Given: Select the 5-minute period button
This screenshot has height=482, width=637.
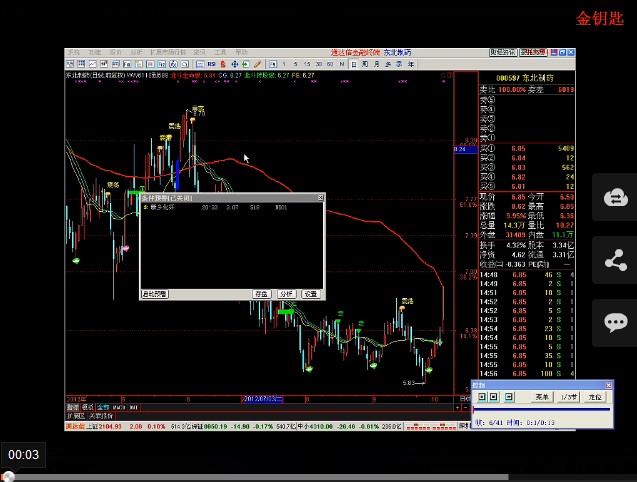Looking at the screenshot, I should 295,64.
